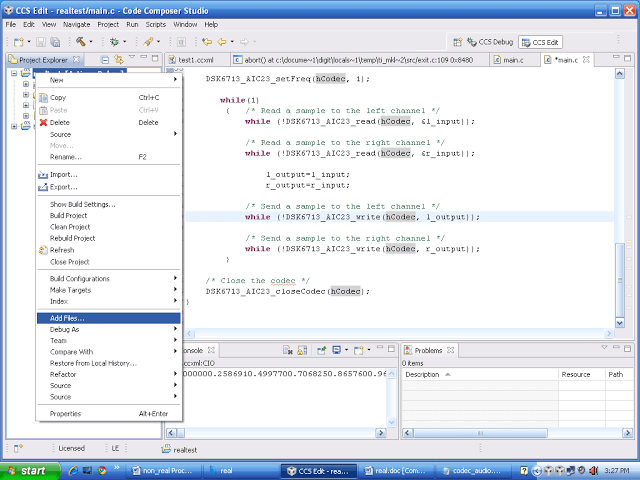
Task: Switch to the test1.ccxml editor tab
Action: coord(196,60)
